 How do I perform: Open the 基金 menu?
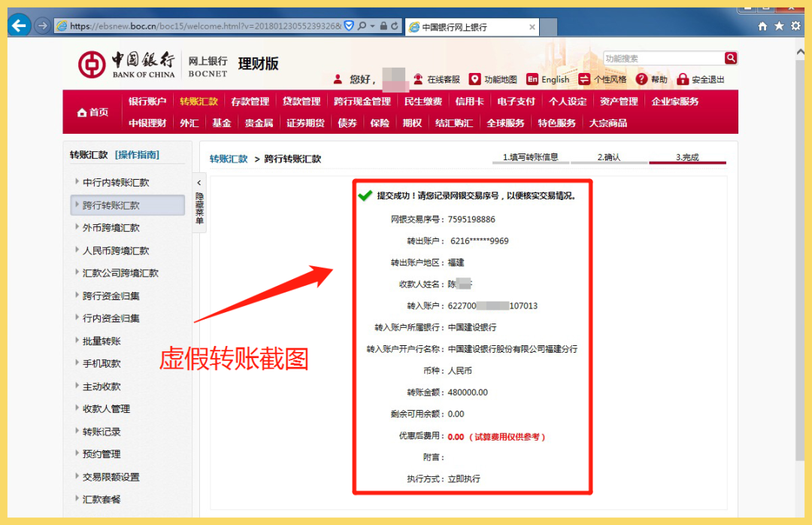(x=222, y=123)
